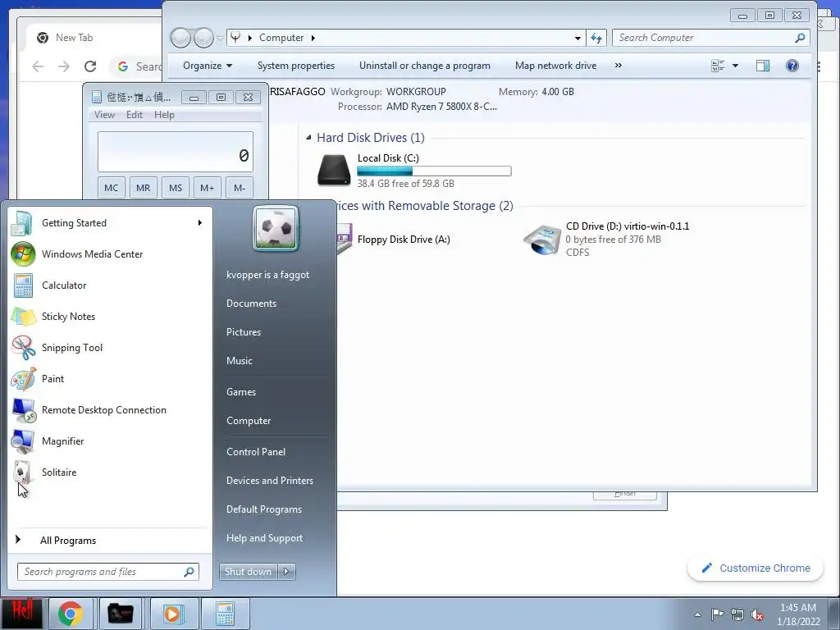Open the Organize dropdown

pos(208,66)
